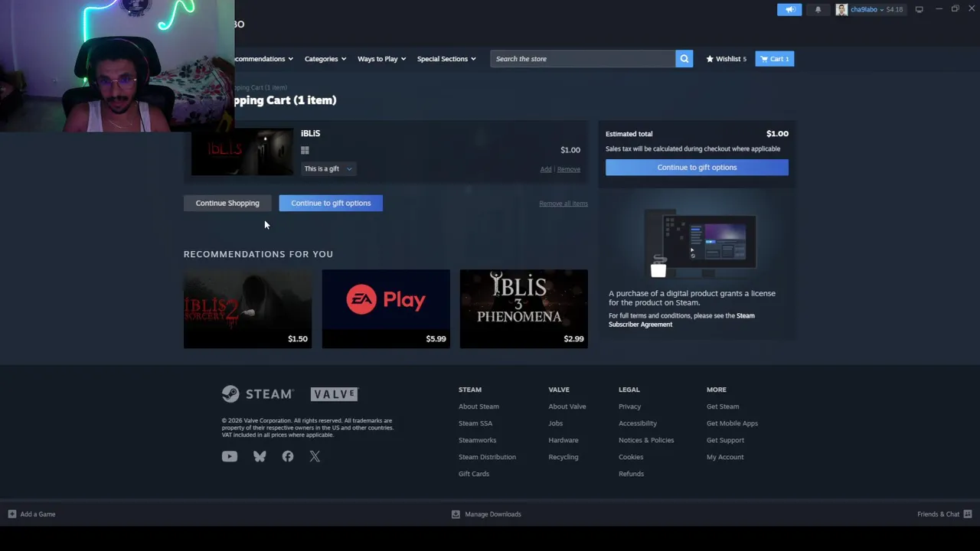Image resolution: width=980 pixels, height=551 pixels.
Task: Open Steam Distribution footer link
Action: point(487,457)
